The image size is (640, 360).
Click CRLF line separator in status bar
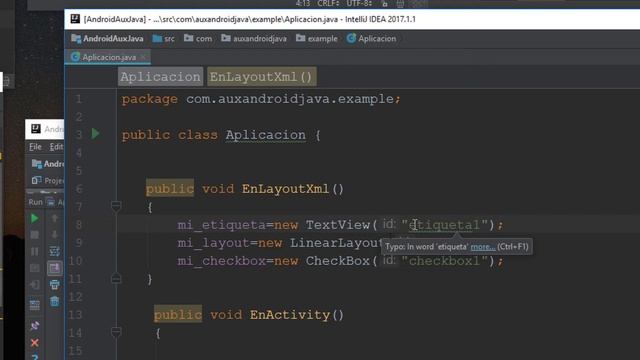tap(328, 4)
